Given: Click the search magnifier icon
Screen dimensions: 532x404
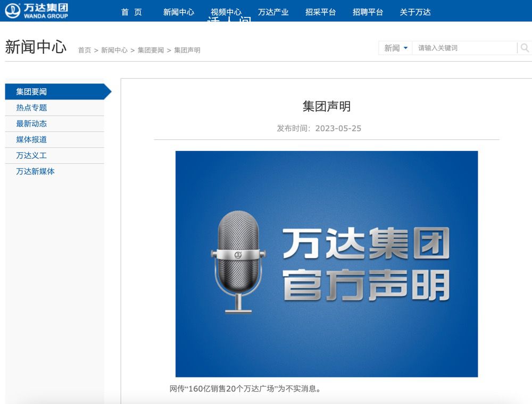Looking at the screenshot, I should point(525,47).
